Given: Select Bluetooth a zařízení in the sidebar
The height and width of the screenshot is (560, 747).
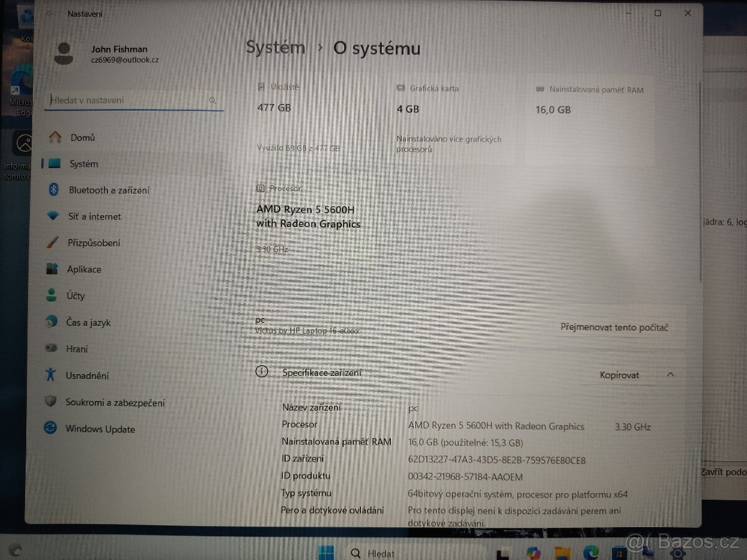Looking at the screenshot, I should click(108, 190).
